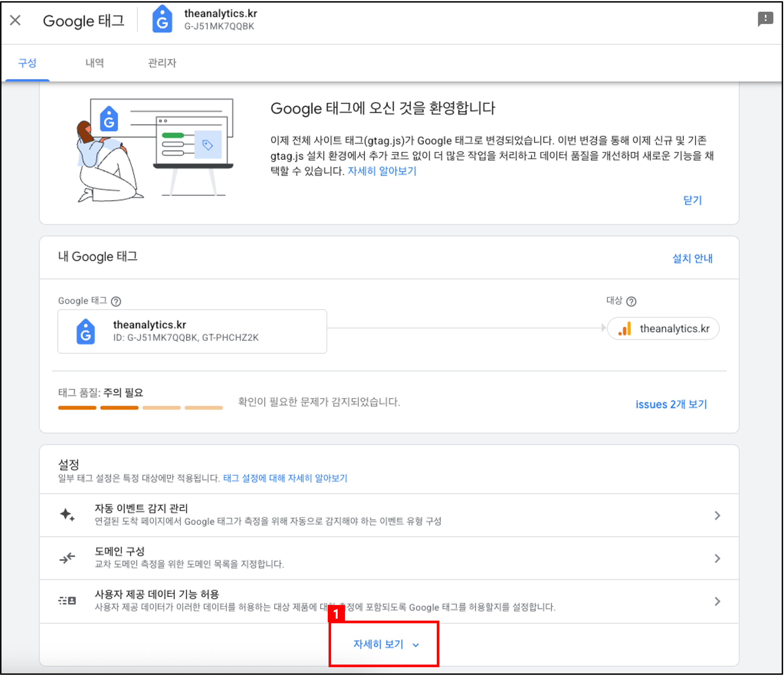
Task: Open the feedback icon at top right
Action: coord(765,19)
